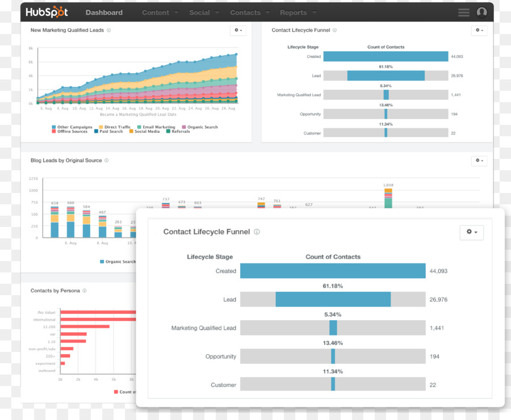Click info icon beside Blog Leads title
Image resolution: width=511 pixels, height=420 pixels.
[107, 160]
